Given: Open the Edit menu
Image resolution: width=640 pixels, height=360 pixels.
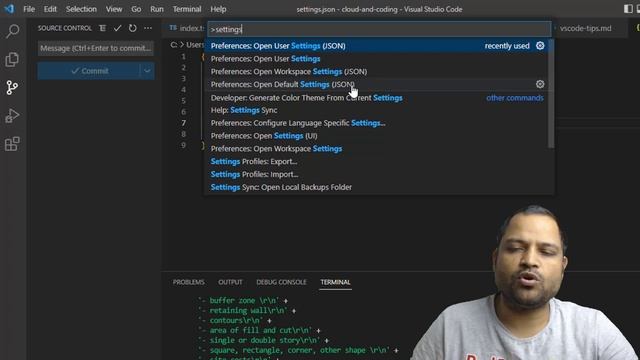Looking at the screenshot, I should tap(50, 9).
